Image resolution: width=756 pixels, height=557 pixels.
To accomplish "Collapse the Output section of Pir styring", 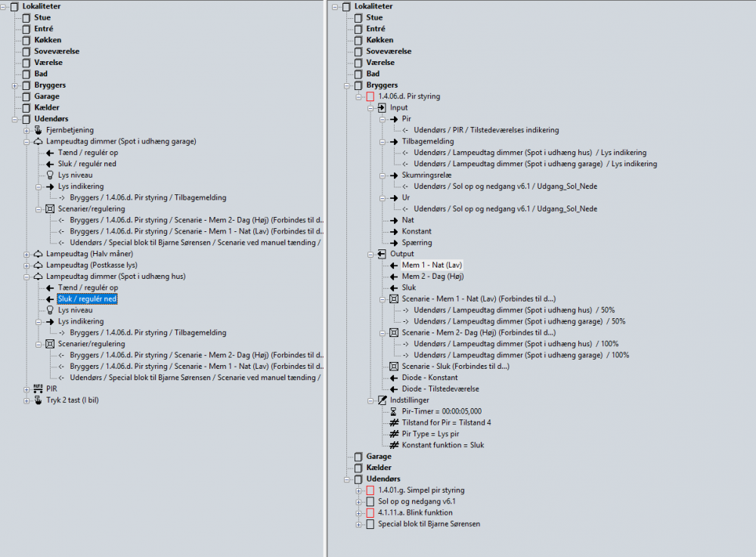I will [370, 254].
